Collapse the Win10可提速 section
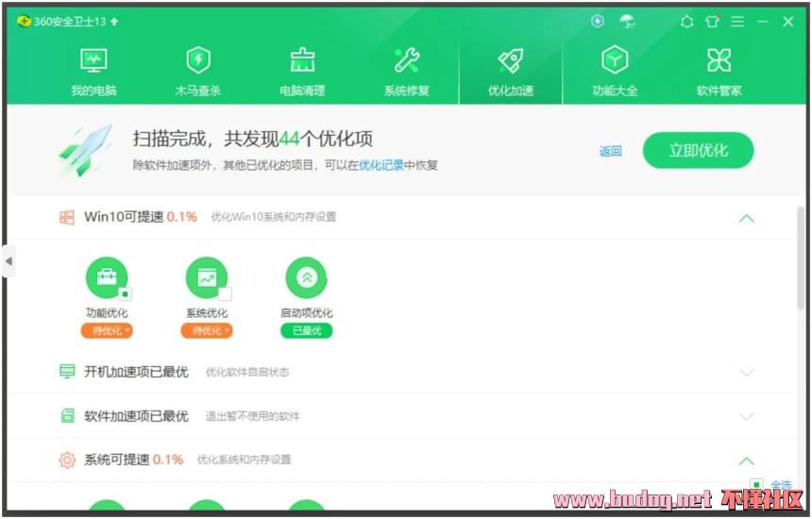 tap(746, 218)
